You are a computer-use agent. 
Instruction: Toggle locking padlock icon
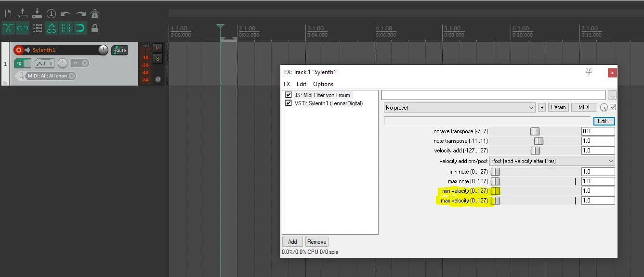click(95, 28)
